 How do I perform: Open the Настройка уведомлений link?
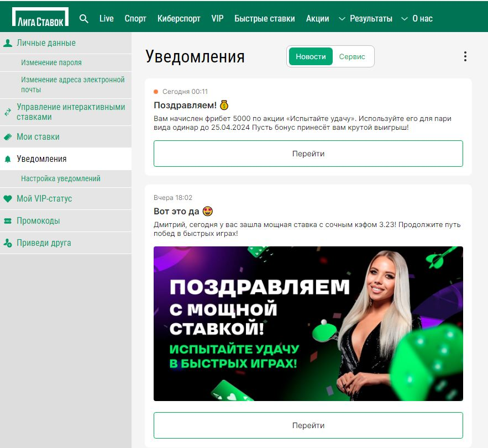coord(61,179)
